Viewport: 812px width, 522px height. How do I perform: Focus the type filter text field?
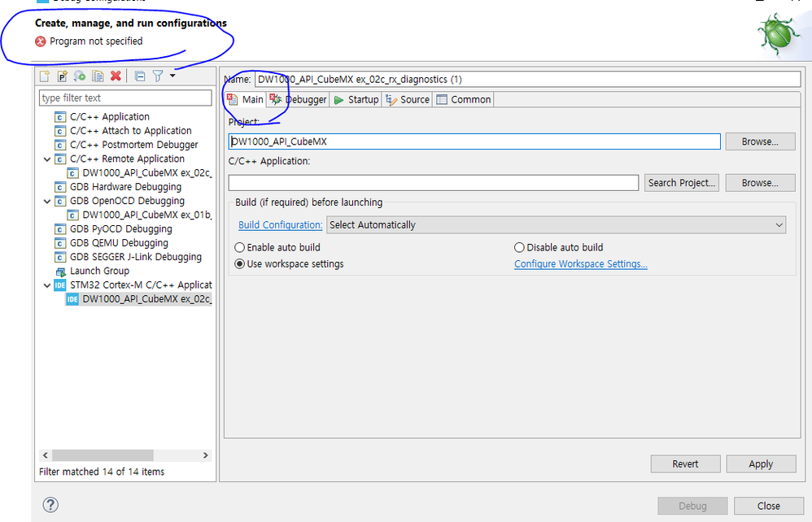pos(125,98)
